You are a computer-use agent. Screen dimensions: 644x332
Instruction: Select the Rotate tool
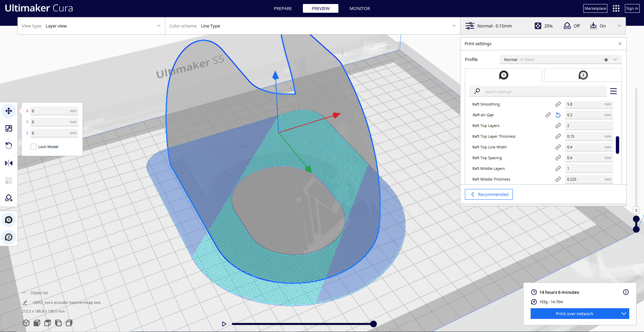(9, 146)
